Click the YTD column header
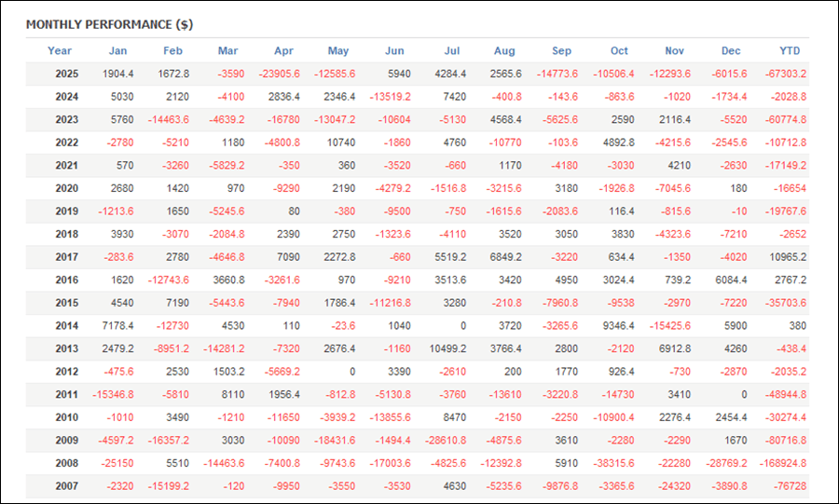Viewport: 839px width, 504px height. [x=789, y=51]
